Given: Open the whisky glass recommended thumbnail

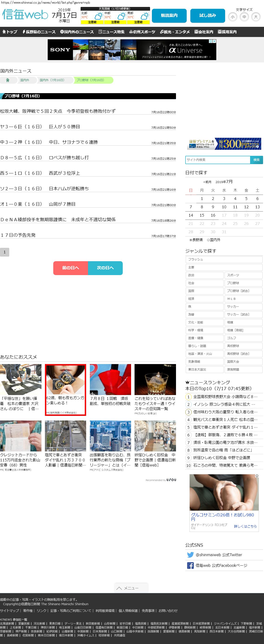Looking at the screenshot, I should coord(155,380).
